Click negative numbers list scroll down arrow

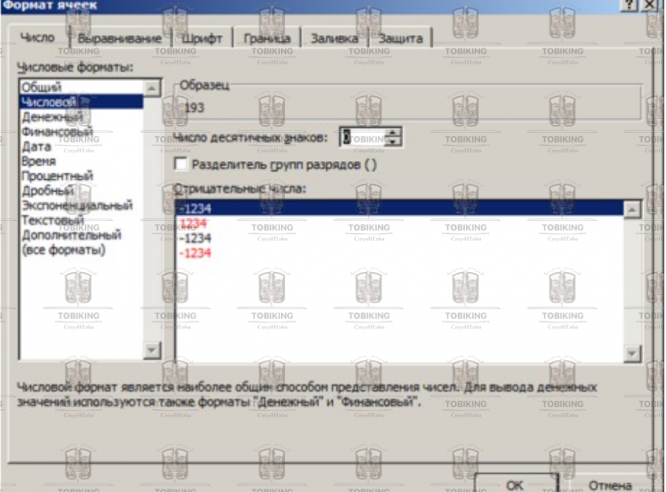point(632,353)
